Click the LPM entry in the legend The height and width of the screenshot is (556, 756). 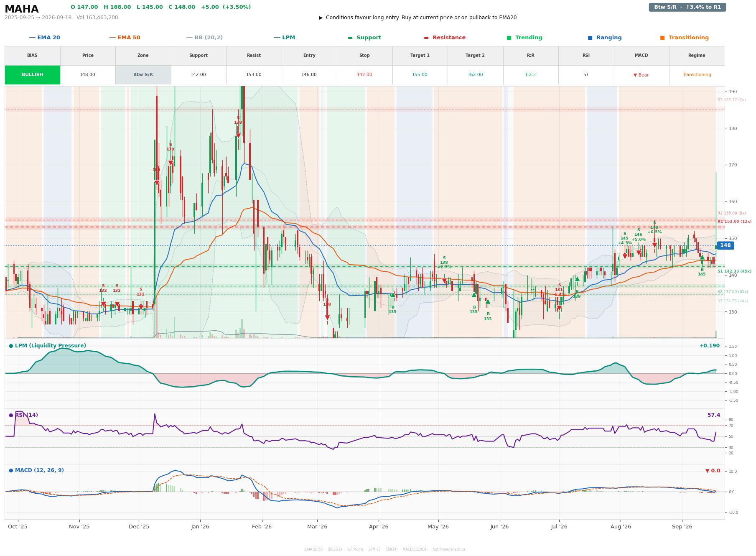pos(285,38)
